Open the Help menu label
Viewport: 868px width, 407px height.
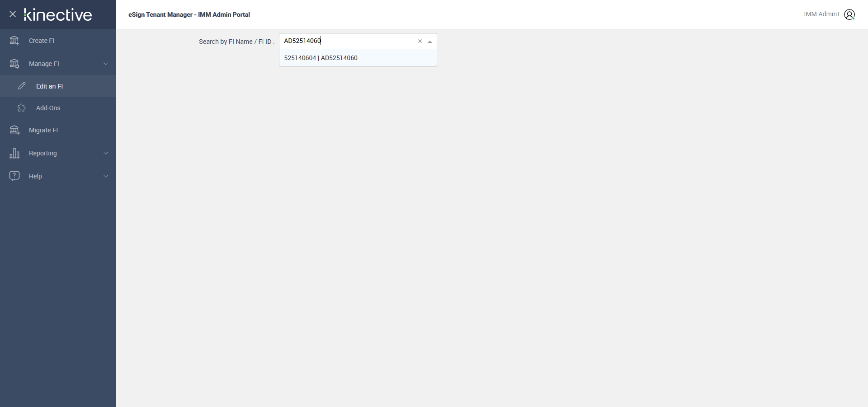point(35,176)
